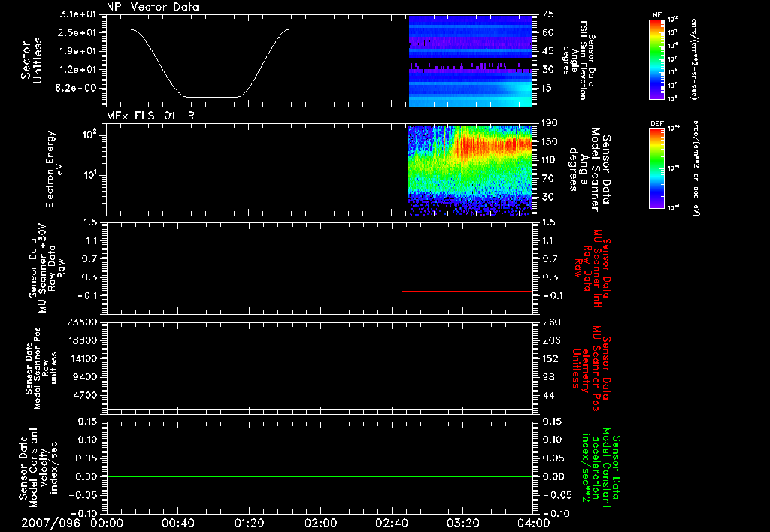
Task: Click the ELS electron energy spectrogram
Action: tap(470, 171)
